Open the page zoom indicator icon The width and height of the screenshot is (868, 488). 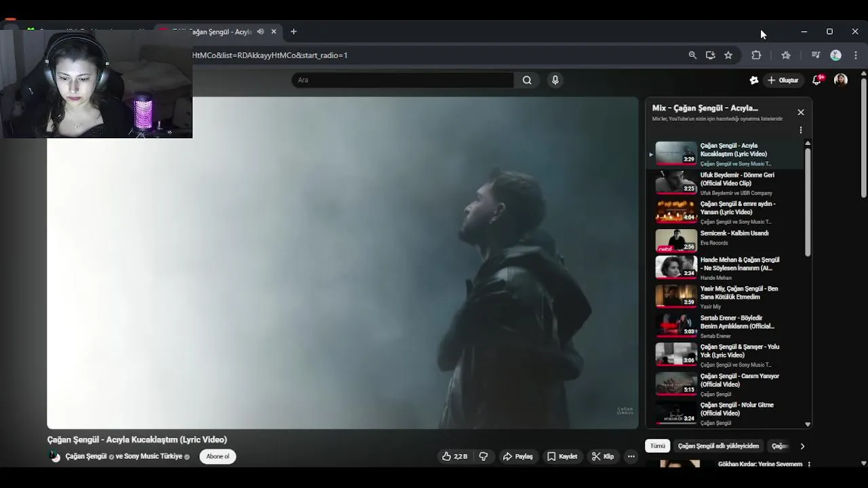click(692, 56)
